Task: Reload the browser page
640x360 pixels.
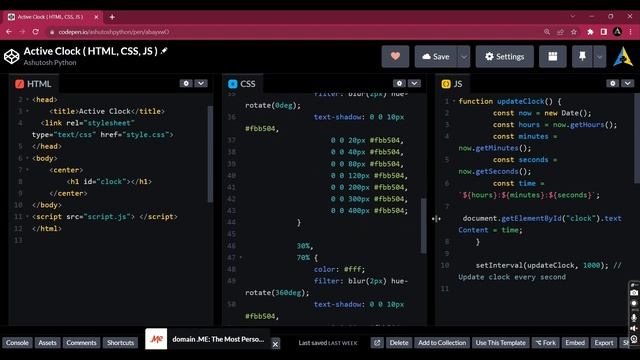Action: [x=36, y=32]
